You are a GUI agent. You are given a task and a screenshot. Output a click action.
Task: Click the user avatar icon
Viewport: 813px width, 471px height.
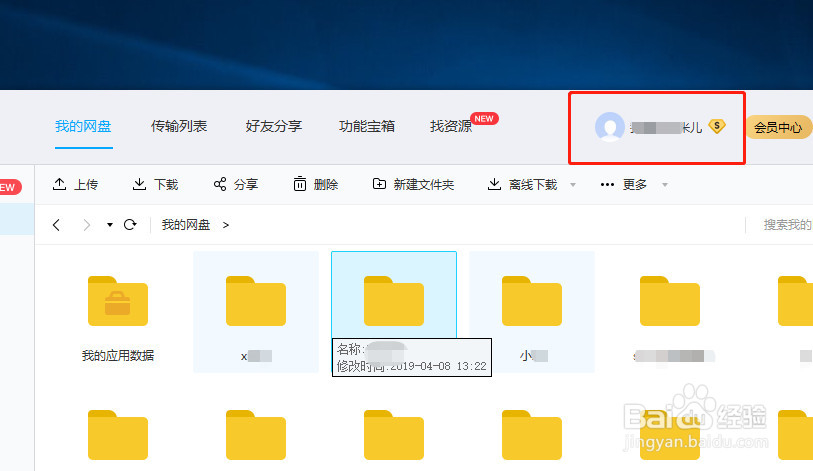pyautogui.click(x=610, y=127)
